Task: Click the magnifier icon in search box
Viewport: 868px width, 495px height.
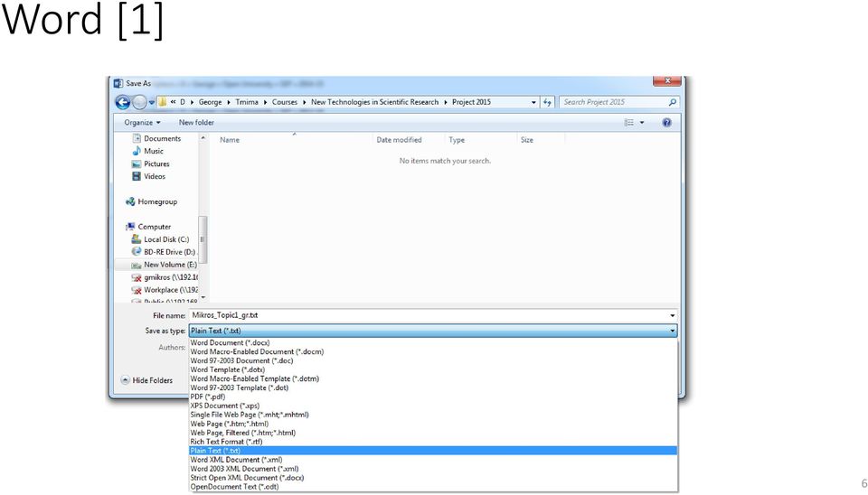Action: 672,102
